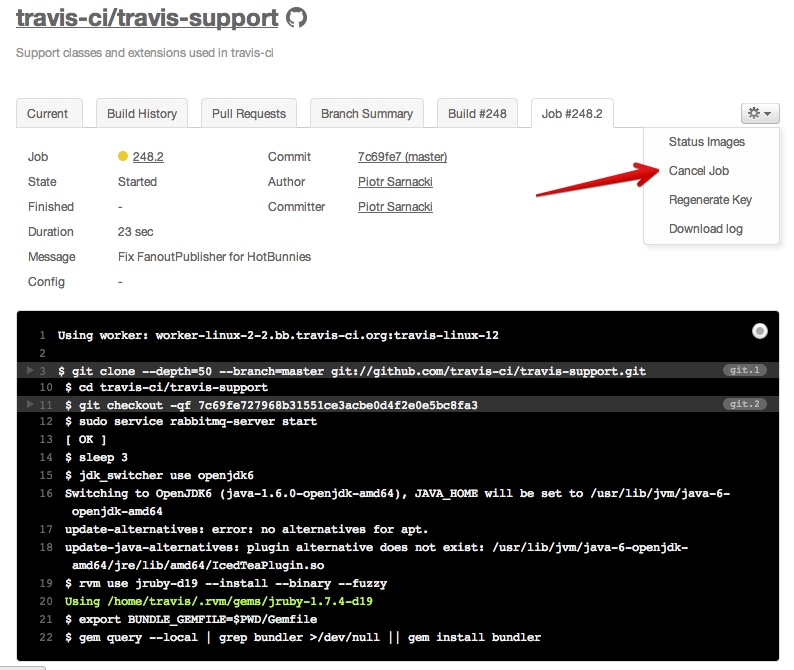The height and width of the screenshot is (670, 794).
Task: Click the 'jdk_switcher use openjdk6' log line
Action: 159,476
